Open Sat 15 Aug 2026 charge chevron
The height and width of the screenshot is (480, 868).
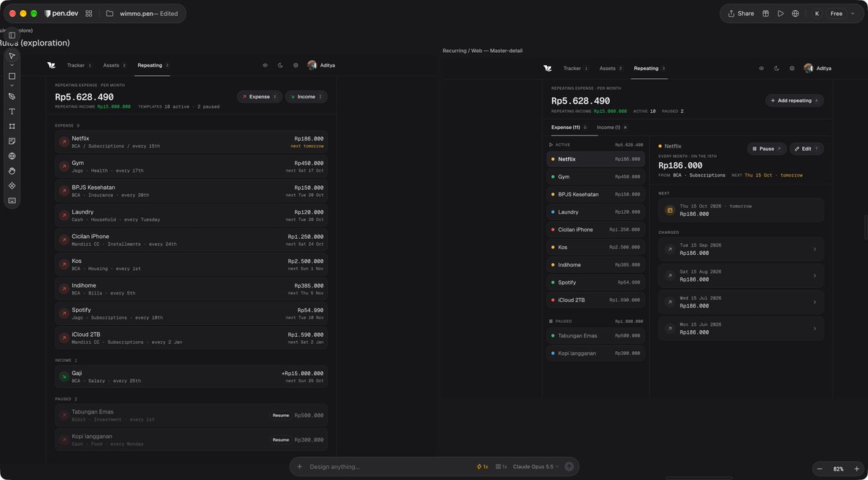pyautogui.click(x=814, y=275)
